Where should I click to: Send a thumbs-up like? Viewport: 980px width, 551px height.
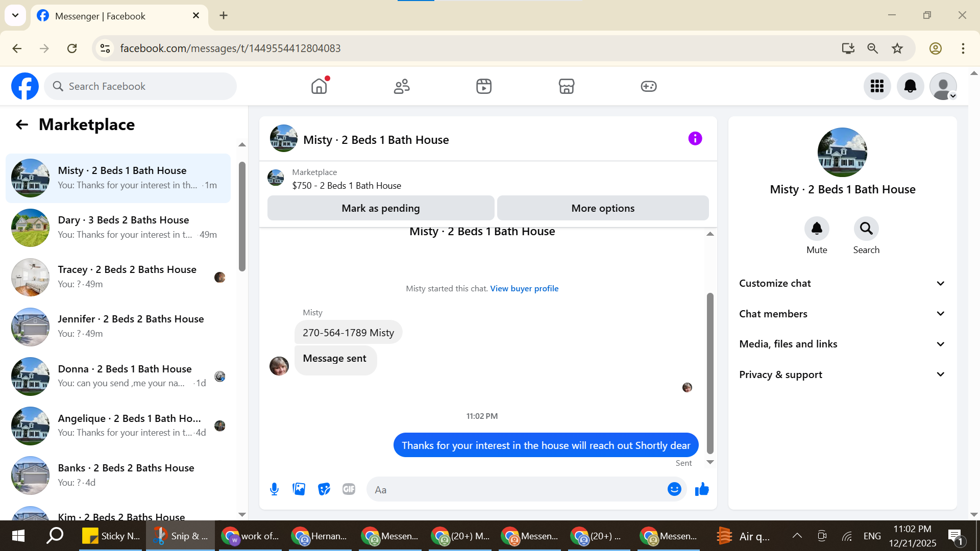point(702,489)
